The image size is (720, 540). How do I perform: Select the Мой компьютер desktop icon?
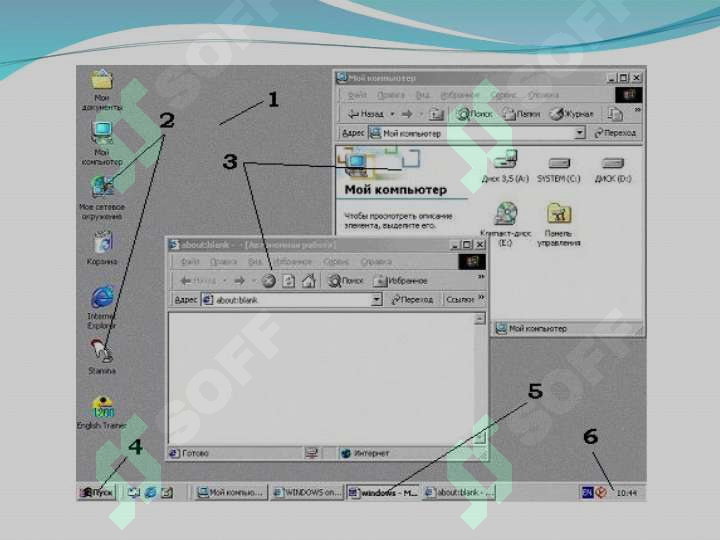102,144
